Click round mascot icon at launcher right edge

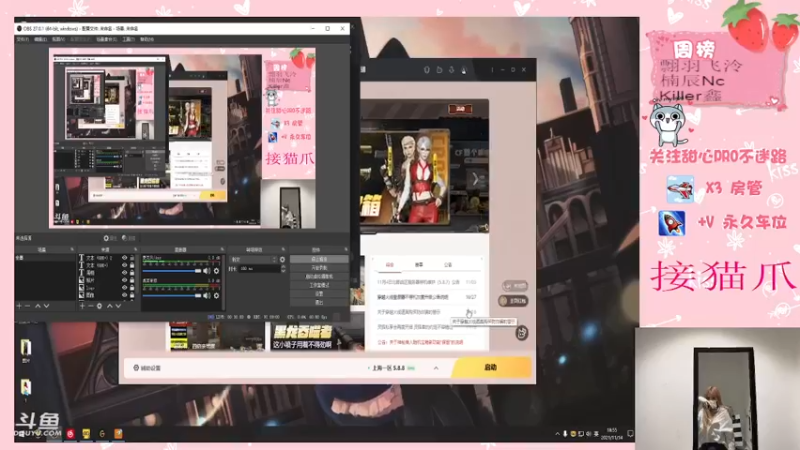[x=521, y=333]
